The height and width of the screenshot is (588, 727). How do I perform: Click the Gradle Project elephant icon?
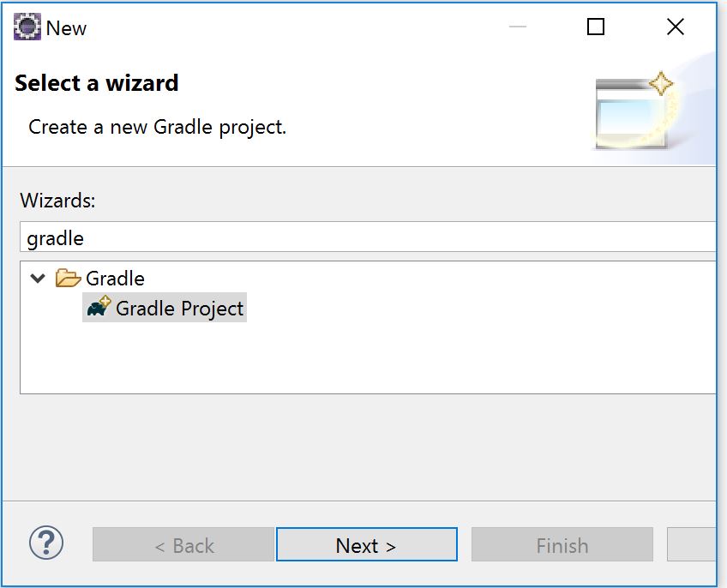pyautogui.click(x=99, y=308)
